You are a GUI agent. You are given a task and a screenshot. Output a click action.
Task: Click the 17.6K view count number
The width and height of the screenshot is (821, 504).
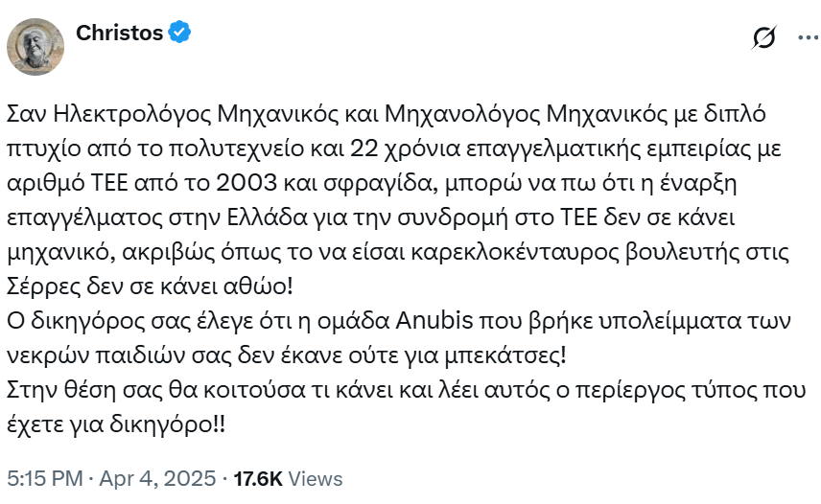click(258, 478)
